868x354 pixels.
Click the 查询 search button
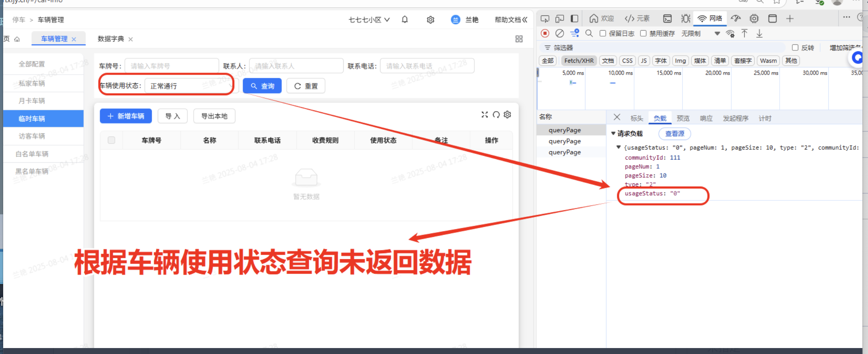(x=262, y=86)
